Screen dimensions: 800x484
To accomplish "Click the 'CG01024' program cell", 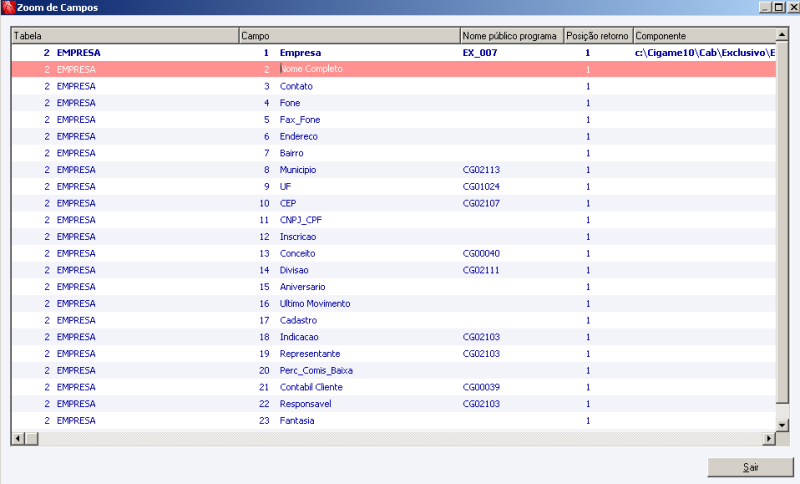I will click(481, 187).
